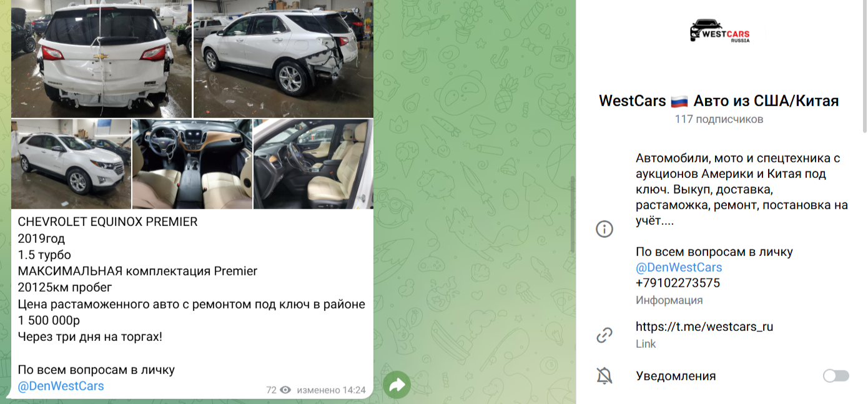This screenshot has width=868, height=404.
Task: Click the forward share arrow beside the post
Action: [x=397, y=385]
